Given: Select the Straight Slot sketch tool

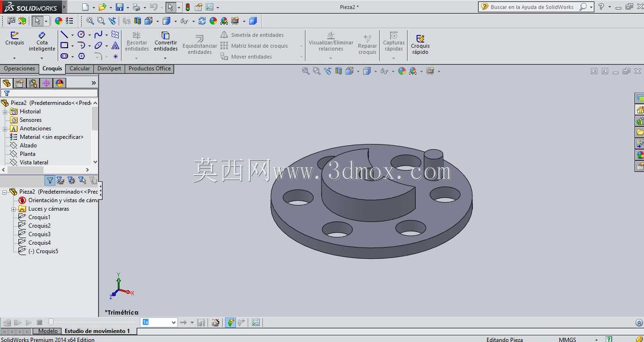Looking at the screenshot, I should pyautogui.click(x=64, y=56).
